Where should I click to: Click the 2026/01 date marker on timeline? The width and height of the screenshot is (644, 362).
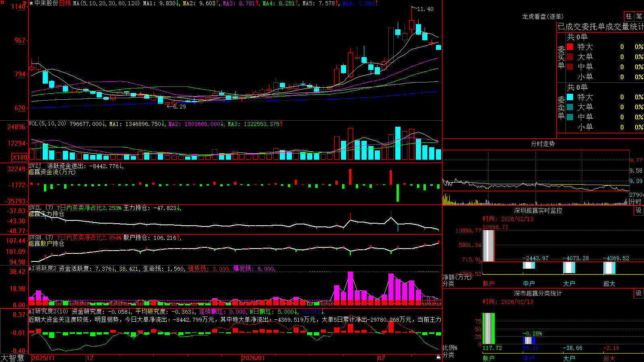click(x=254, y=358)
